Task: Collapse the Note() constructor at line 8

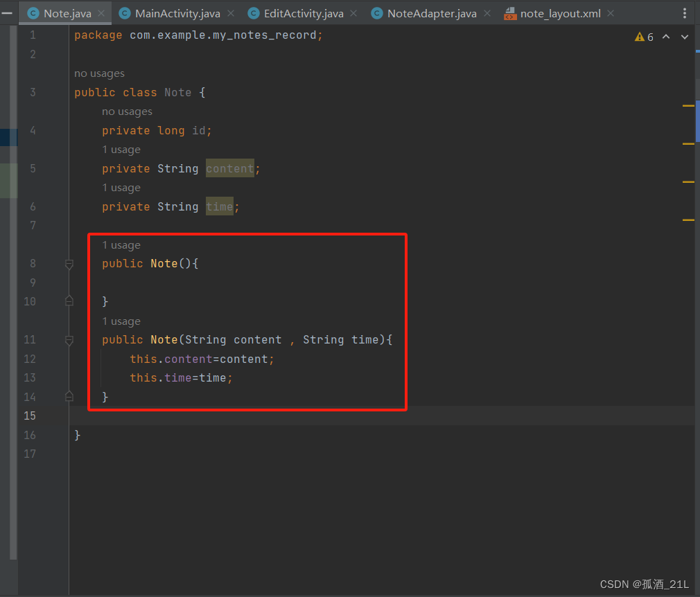Action: (69, 265)
